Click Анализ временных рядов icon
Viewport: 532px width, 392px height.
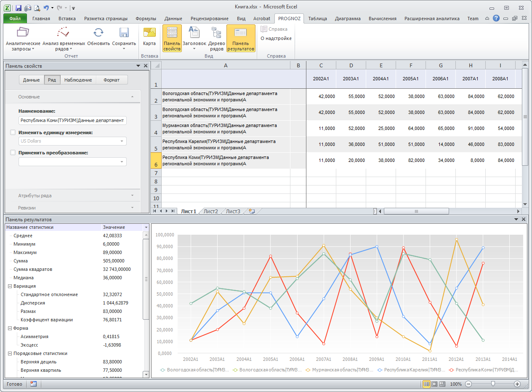point(64,38)
